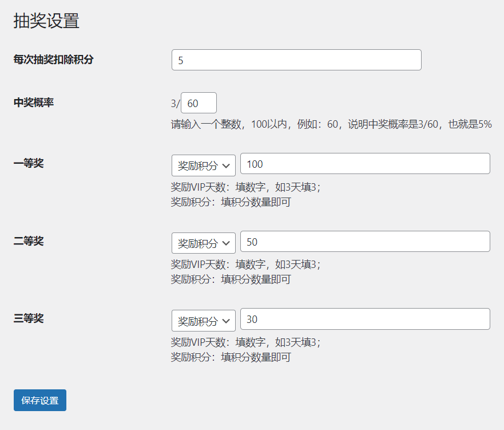
Task: Click the 每次抽奖扣除积分 label
Action: coord(53,60)
